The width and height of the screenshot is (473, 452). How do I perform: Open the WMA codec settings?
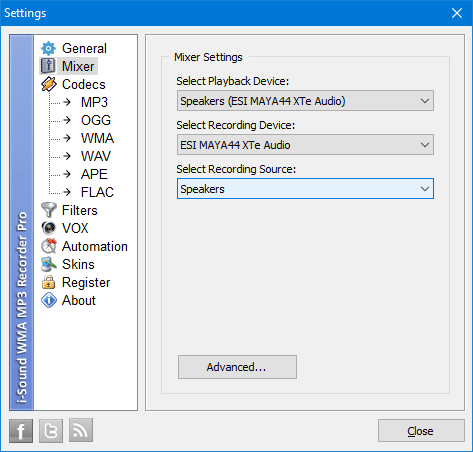(98, 138)
